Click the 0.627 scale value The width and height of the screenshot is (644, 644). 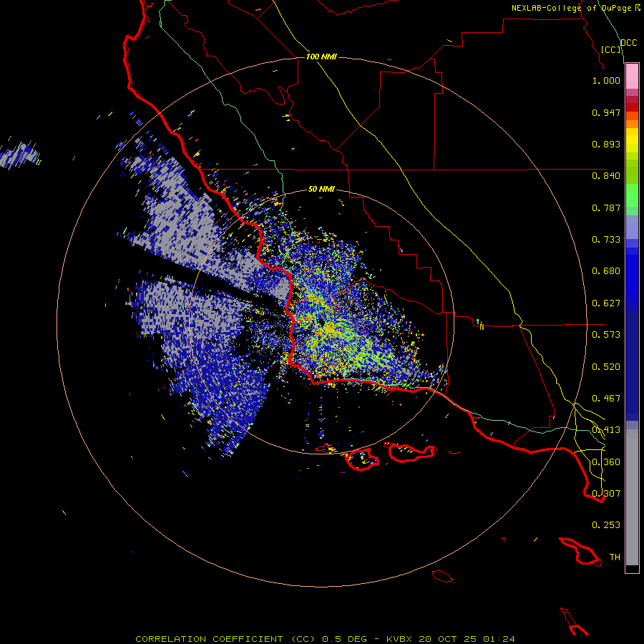pyautogui.click(x=606, y=303)
